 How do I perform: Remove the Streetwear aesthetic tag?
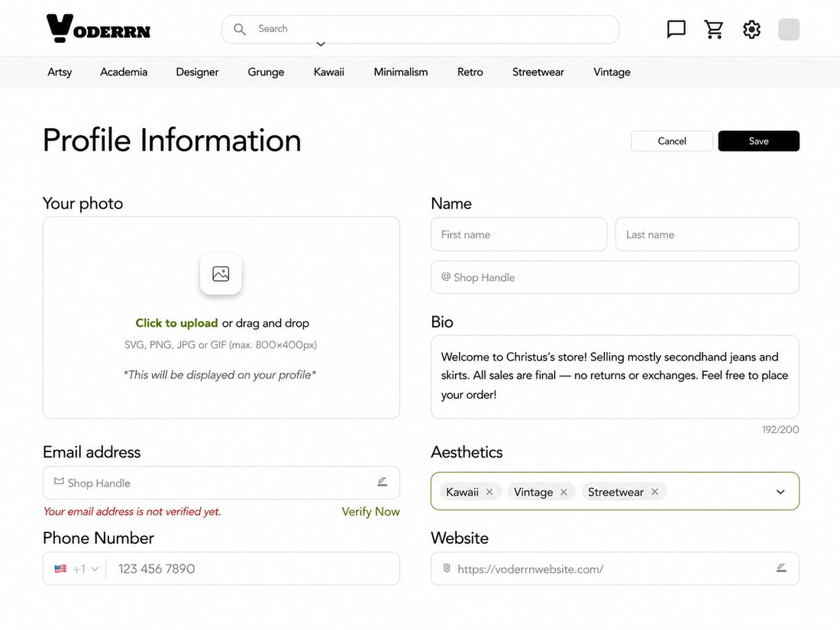[x=654, y=492]
